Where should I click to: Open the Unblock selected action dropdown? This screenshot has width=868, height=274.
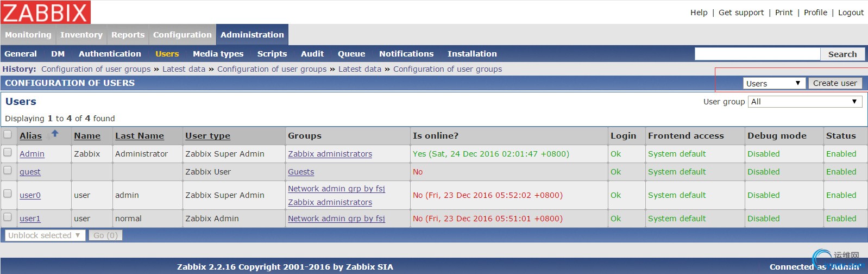tap(45, 235)
